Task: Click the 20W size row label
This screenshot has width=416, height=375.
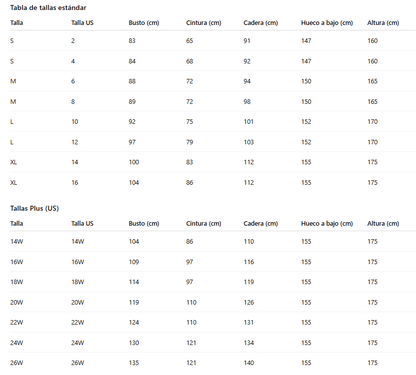Action: click(17, 303)
